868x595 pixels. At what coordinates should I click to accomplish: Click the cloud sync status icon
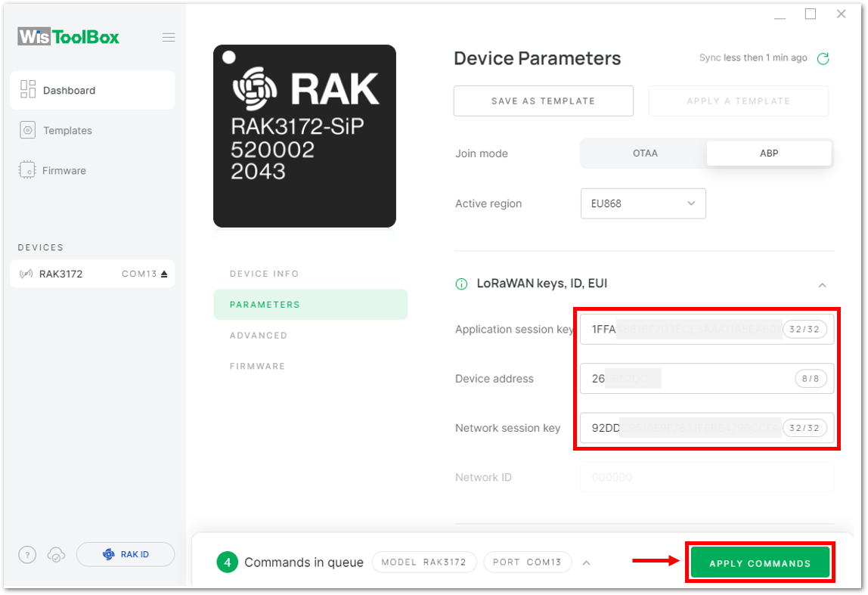tap(57, 554)
